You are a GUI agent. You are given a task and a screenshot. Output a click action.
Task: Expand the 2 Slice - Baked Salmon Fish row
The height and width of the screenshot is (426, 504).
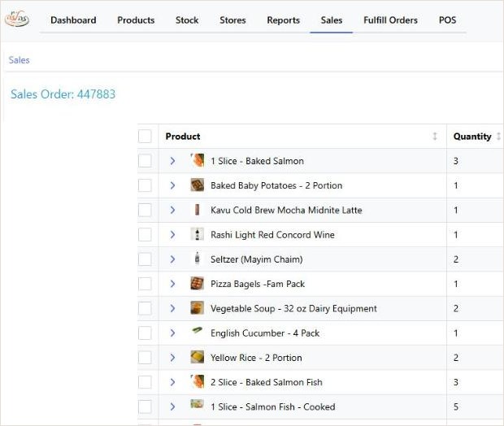tap(172, 382)
